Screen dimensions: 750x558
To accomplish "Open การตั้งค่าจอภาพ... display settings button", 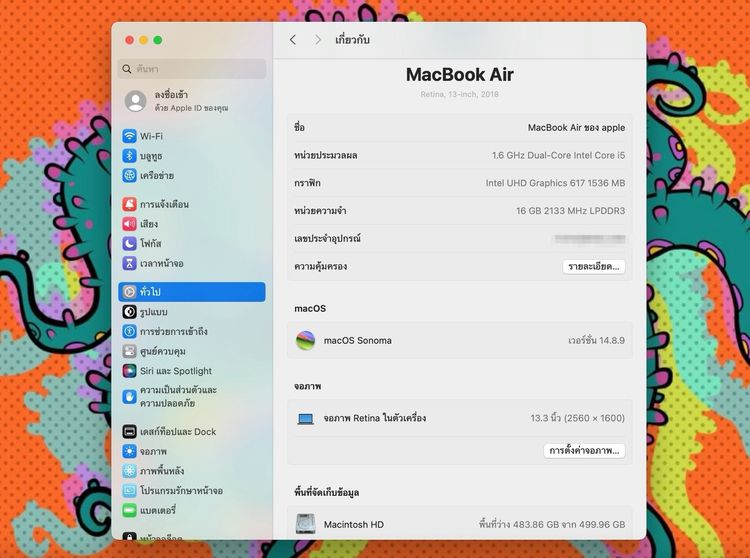I will click(584, 450).
